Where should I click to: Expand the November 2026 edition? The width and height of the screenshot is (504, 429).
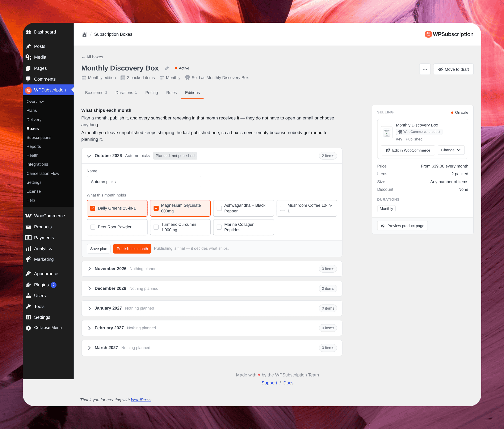(x=89, y=269)
